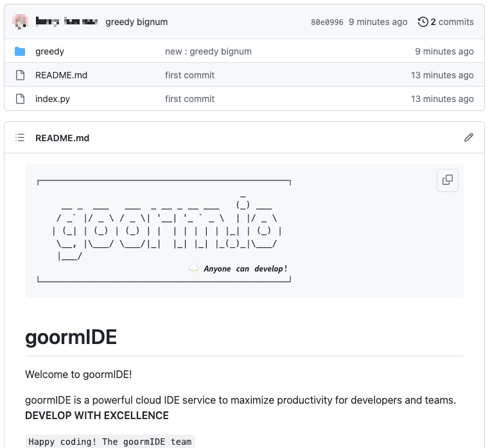490x448 pixels.
Task: Click the file icon next to README.md
Action: coord(20,75)
